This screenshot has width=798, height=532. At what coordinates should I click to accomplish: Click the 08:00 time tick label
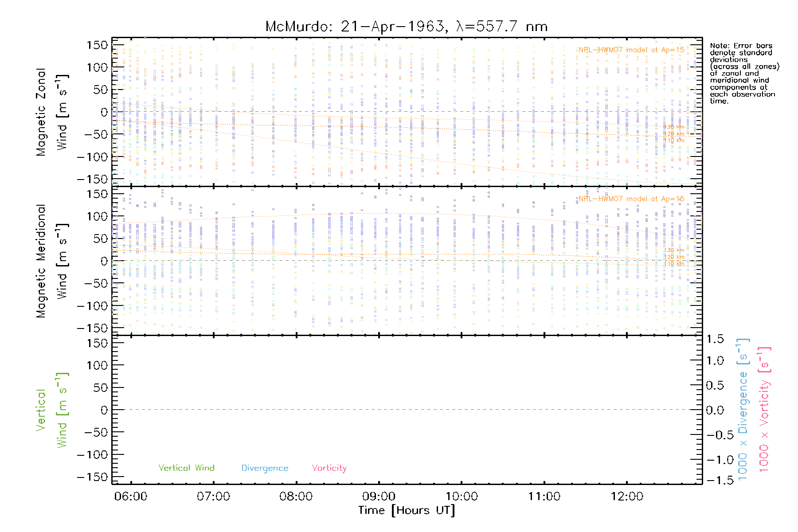296,497
